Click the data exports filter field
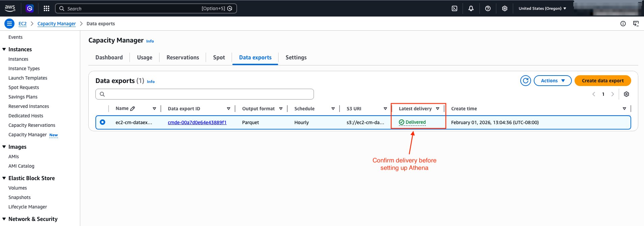Screen dimensions: 644x226 (205, 94)
